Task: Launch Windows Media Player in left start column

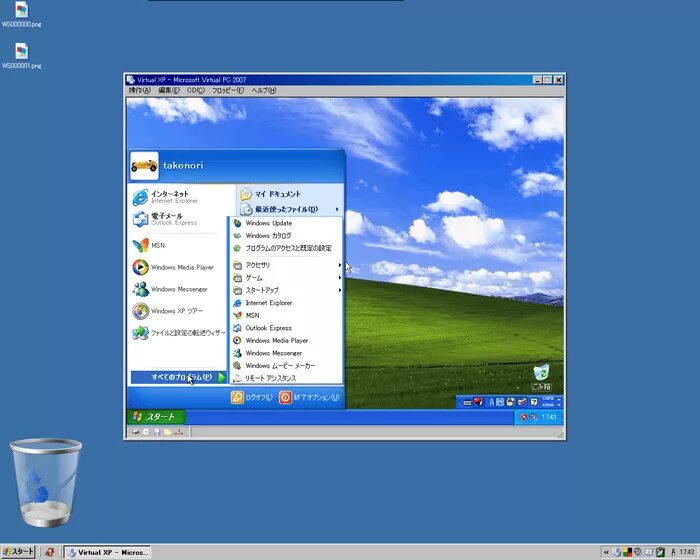Action: click(x=179, y=267)
